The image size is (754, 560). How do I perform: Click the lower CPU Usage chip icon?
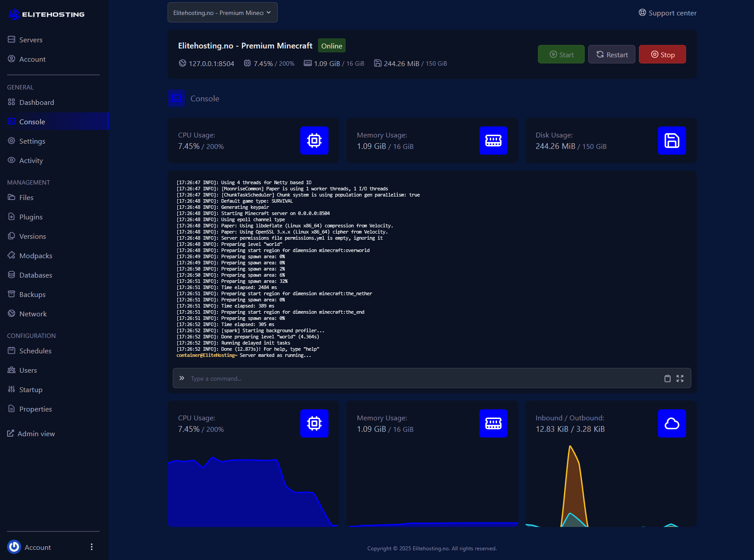tap(314, 423)
